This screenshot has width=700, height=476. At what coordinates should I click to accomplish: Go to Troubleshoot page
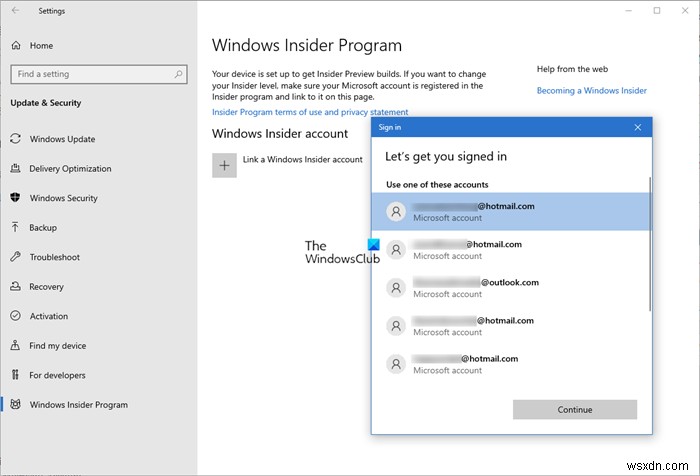(54, 257)
